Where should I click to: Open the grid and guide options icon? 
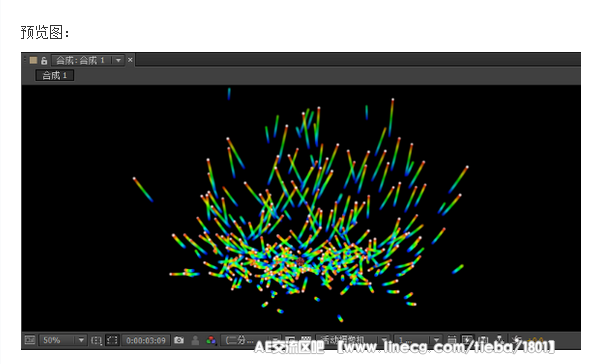96,341
